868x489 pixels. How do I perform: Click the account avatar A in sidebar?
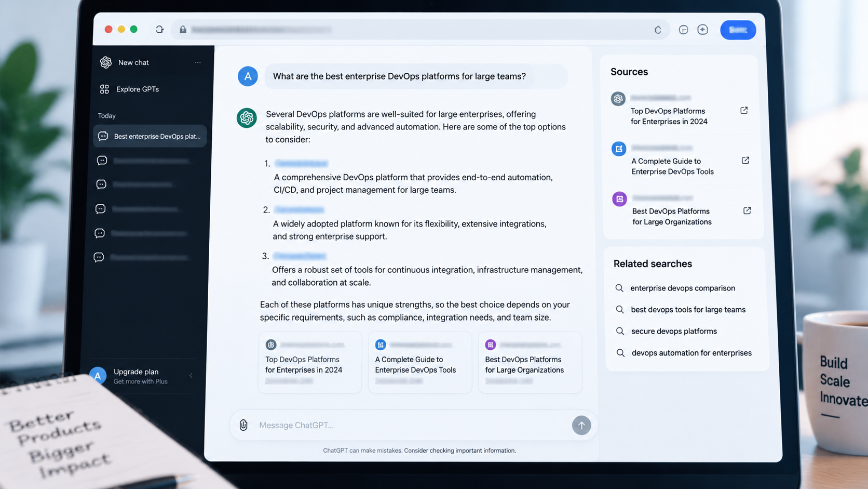pos(98,376)
